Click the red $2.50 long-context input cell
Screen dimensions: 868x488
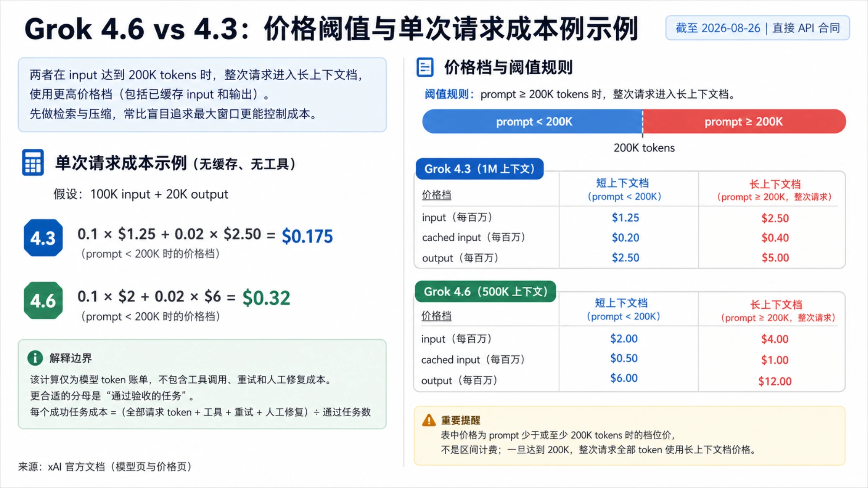[x=775, y=218]
